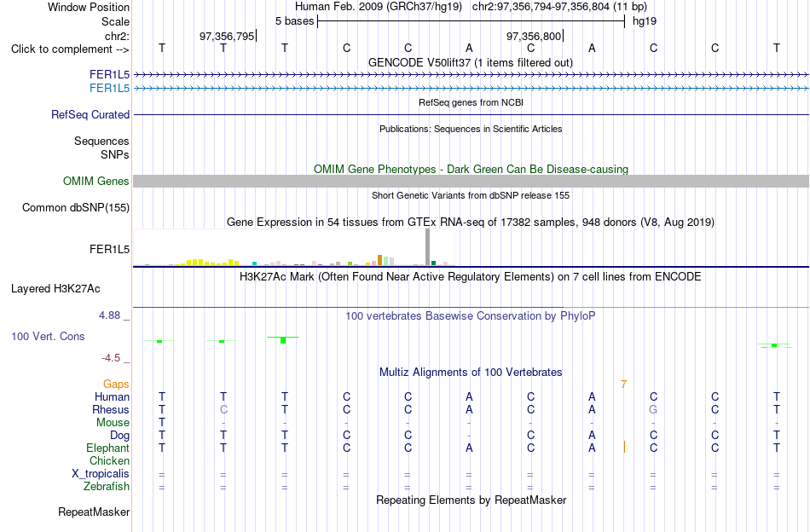Screen dimensions: 810x532
Task: Click 'Publications: Sequences in Scientific Articles' title
Action: click(x=471, y=129)
